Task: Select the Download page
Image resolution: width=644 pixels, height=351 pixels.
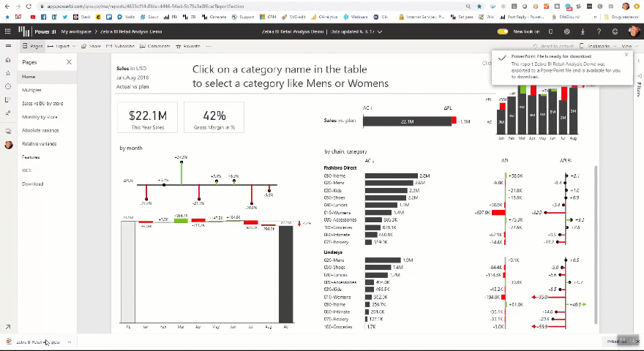Action: coord(47,184)
